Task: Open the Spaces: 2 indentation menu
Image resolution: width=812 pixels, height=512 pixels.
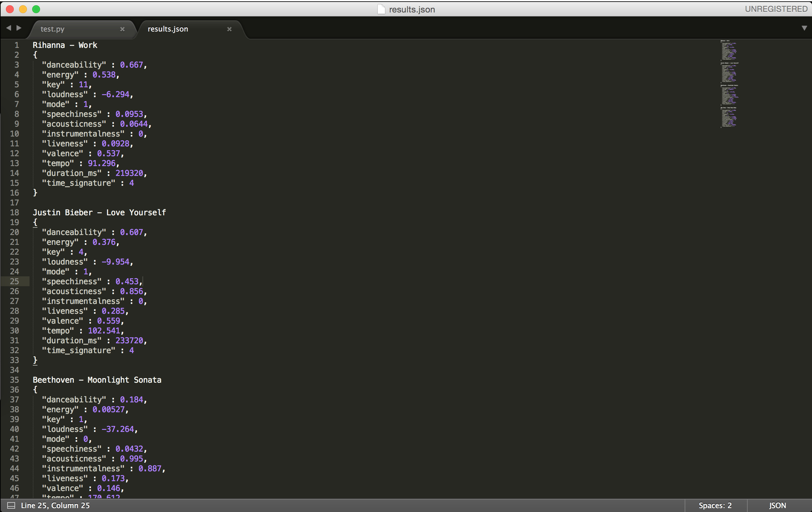Action: (x=715, y=505)
